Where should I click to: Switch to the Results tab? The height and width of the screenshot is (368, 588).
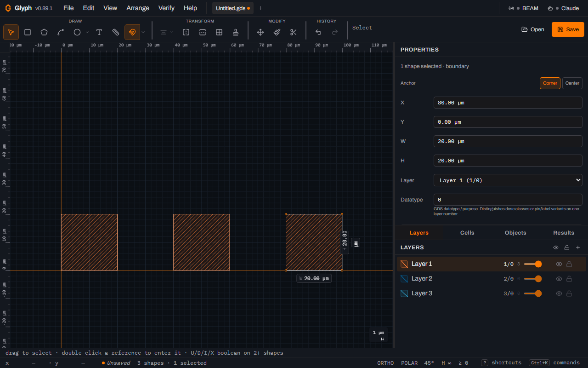tap(564, 233)
